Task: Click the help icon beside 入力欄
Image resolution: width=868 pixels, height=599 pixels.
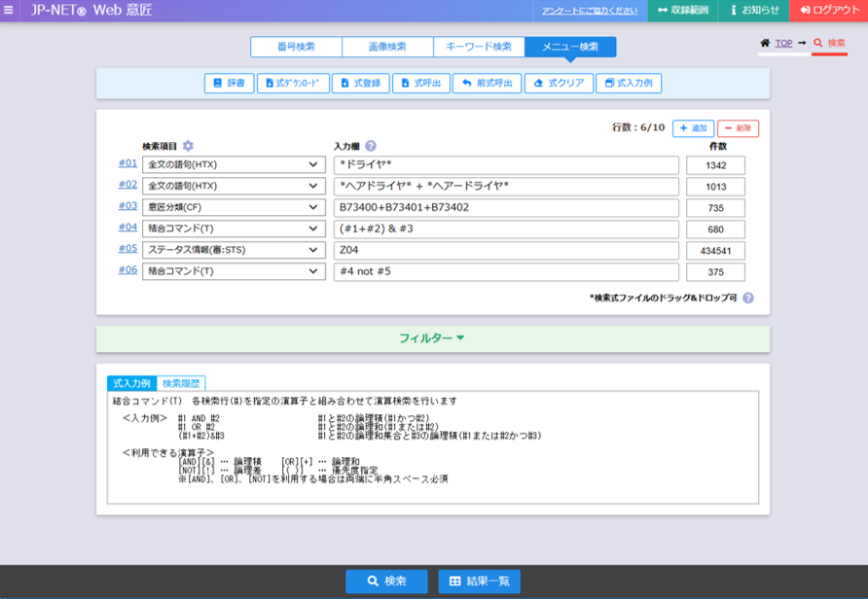Action: point(371,146)
